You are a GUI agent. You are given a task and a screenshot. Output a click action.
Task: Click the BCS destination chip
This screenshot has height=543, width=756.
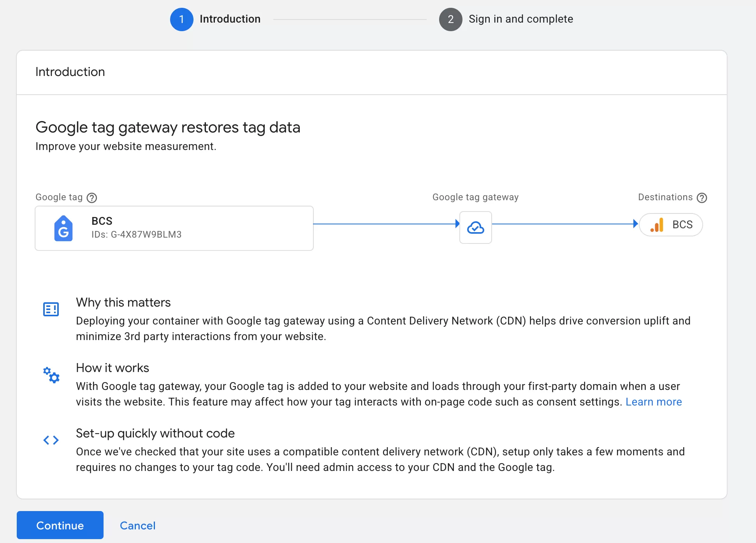(671, 225)
